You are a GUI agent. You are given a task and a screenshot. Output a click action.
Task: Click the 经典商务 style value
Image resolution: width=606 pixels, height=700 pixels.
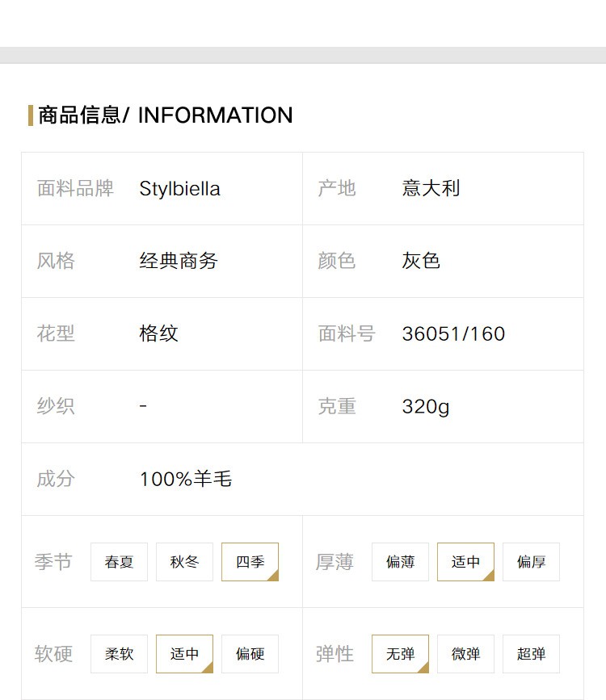(179, 261)
